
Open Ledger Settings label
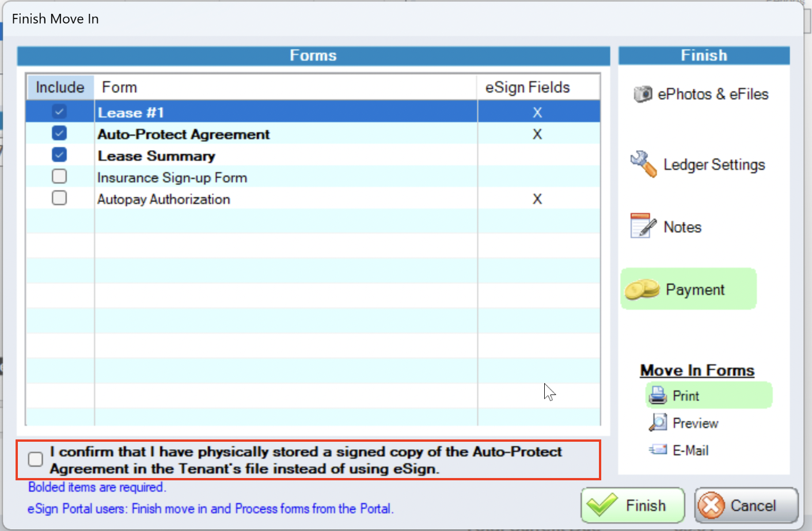[x=714, y=165]
